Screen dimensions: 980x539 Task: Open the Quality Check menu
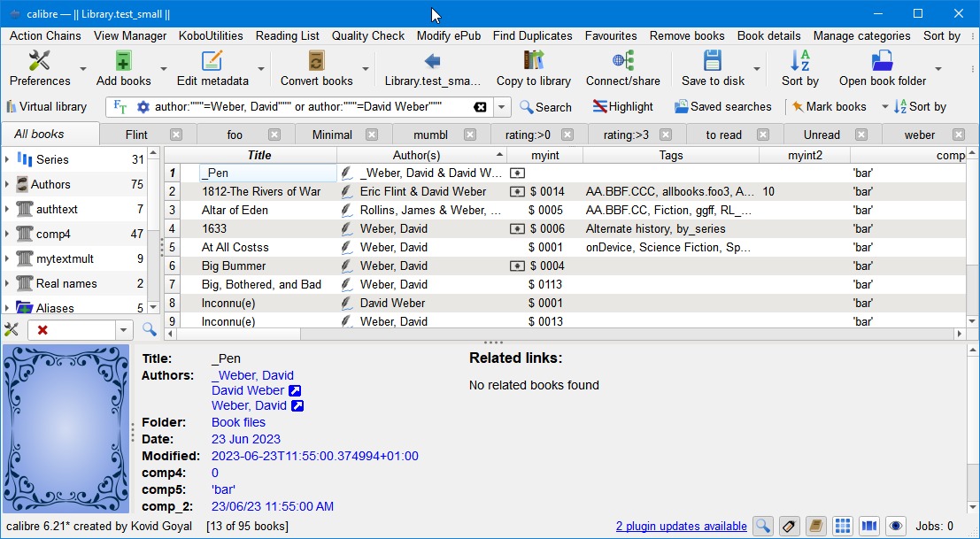[x=367, y=35]
